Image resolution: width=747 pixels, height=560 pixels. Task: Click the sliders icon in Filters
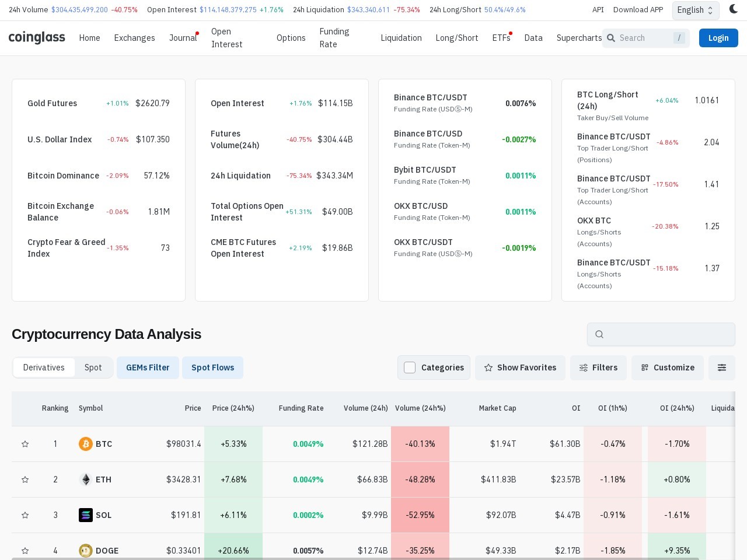click(584, 367)
